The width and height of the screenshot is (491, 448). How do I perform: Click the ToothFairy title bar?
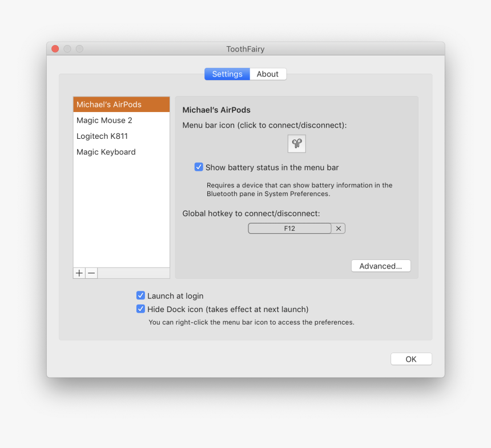coord(246,49)
